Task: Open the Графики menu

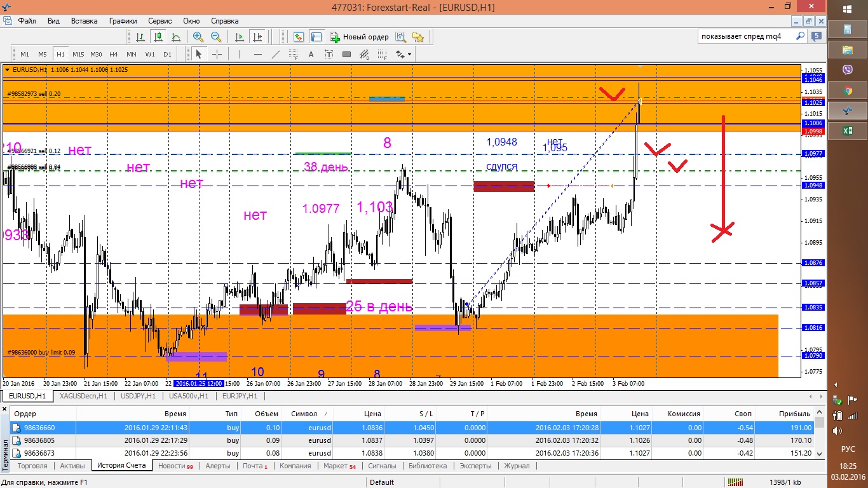Action: [123, 21]
